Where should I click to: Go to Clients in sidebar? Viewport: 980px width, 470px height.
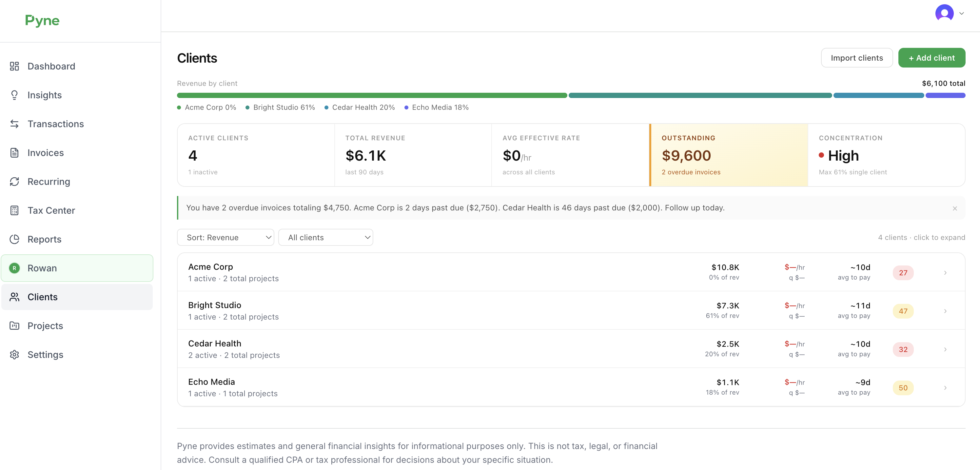[77, 297]
